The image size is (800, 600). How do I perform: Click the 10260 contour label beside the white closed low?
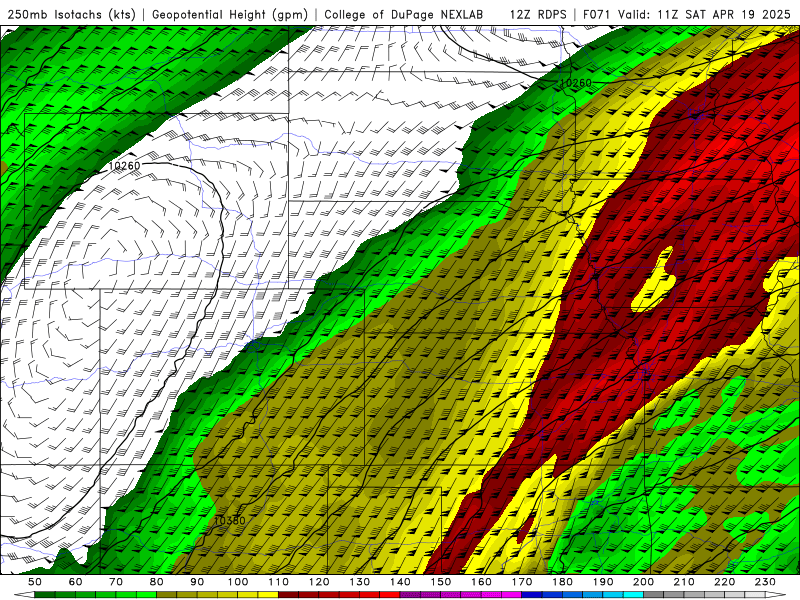124,166
